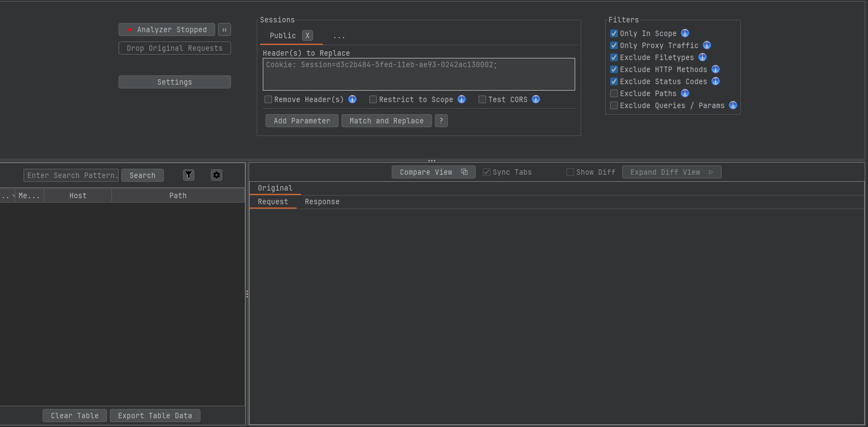Image resolution: width=868 pixels, height=427 pixels.
Task: Uncheck Exclude HTTP Methods
Action: click(614, 69)
